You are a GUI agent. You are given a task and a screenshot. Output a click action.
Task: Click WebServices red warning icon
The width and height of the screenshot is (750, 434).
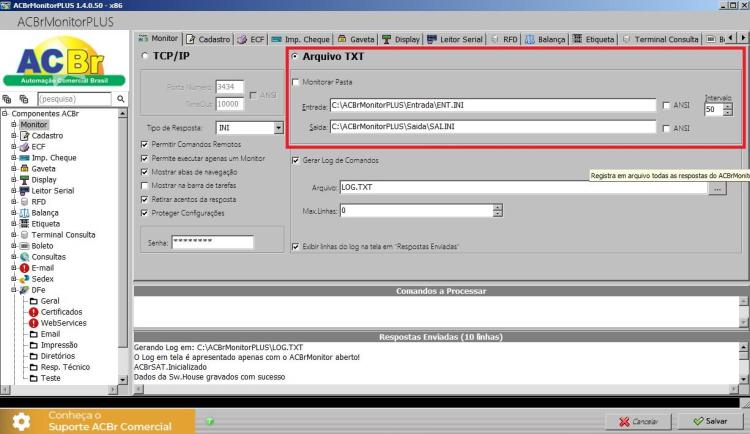[33, 323]
